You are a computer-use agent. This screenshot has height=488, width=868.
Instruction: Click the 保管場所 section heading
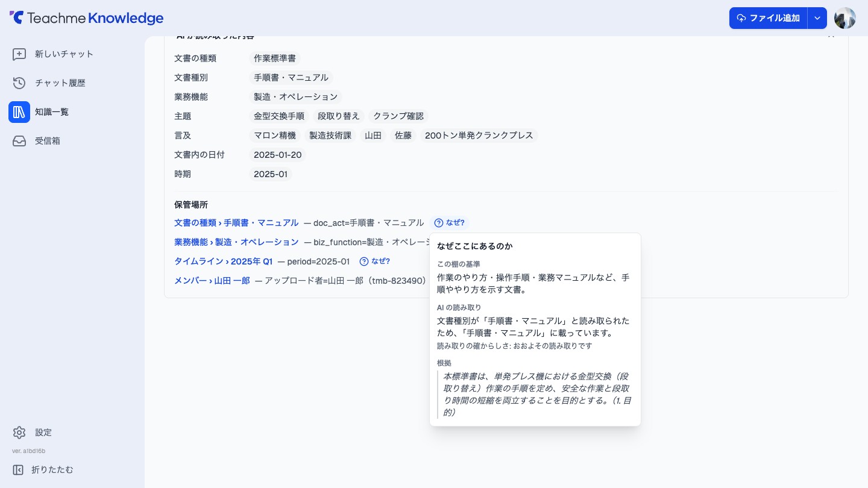click(x=191, y=205)
